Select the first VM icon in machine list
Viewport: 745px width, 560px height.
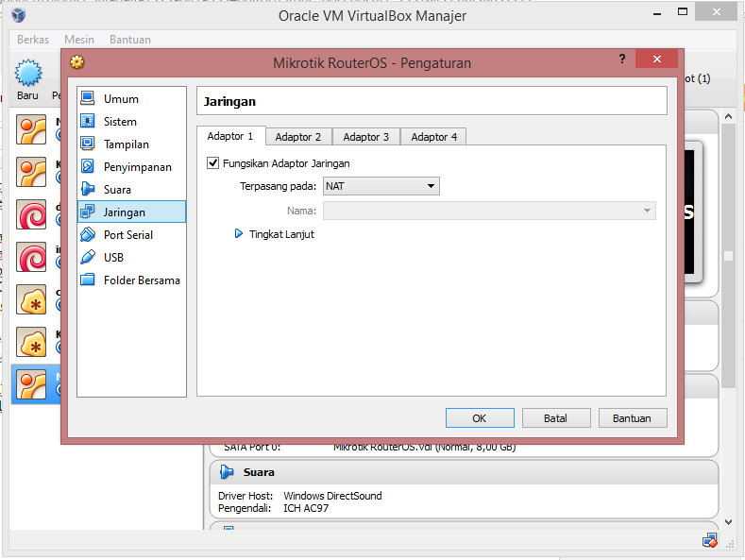pos(31,129)
